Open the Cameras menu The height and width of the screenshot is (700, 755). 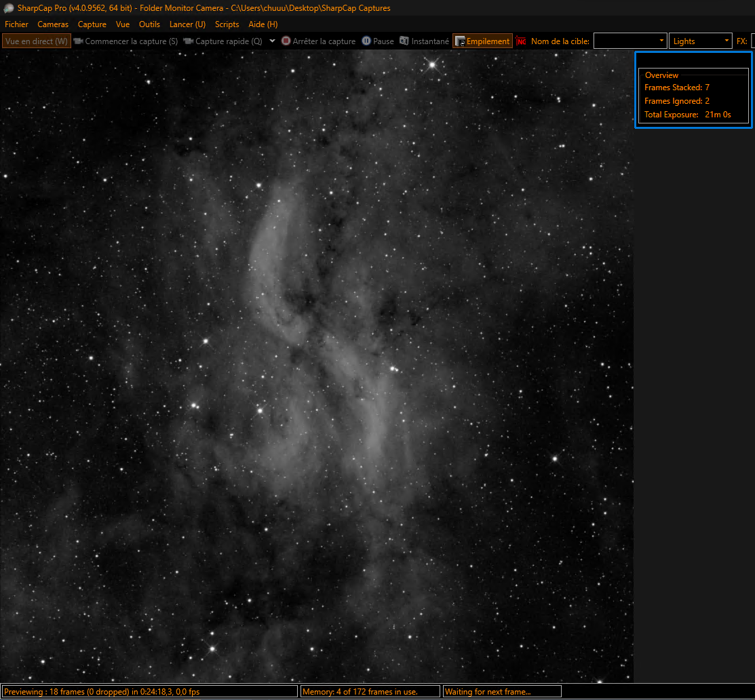coord(53,24)
